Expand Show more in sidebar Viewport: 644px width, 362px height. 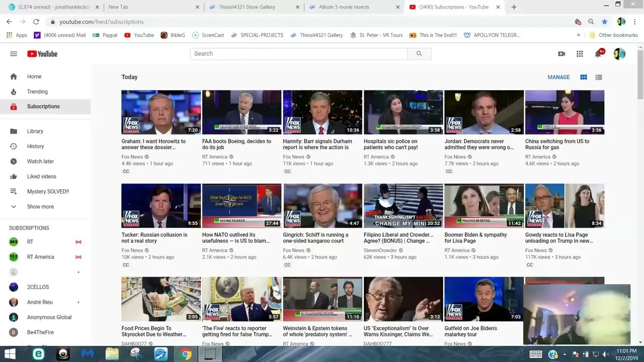click(x=45, y=207)
